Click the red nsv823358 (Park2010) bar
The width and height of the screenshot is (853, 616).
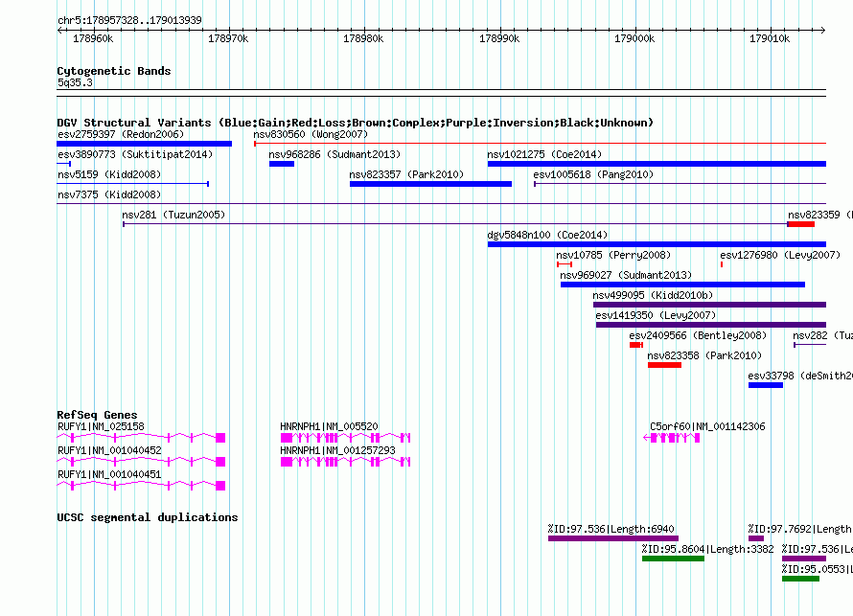coord(664,365)
